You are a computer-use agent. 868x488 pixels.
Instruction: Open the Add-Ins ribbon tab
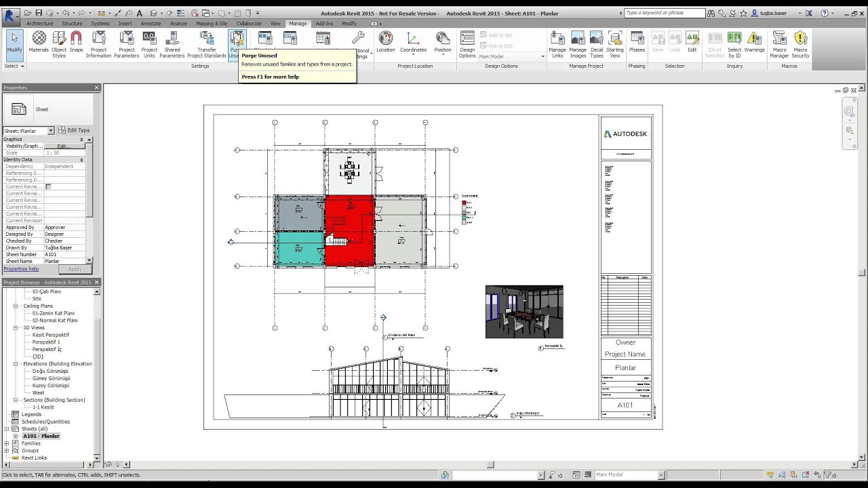(x=325, y=23)
